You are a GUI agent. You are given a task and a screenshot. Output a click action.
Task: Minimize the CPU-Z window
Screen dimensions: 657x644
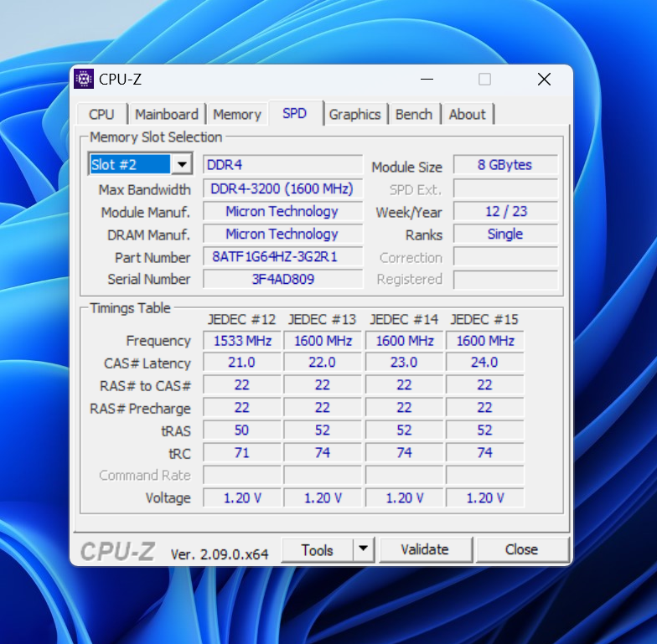click(x=427, y=79)
